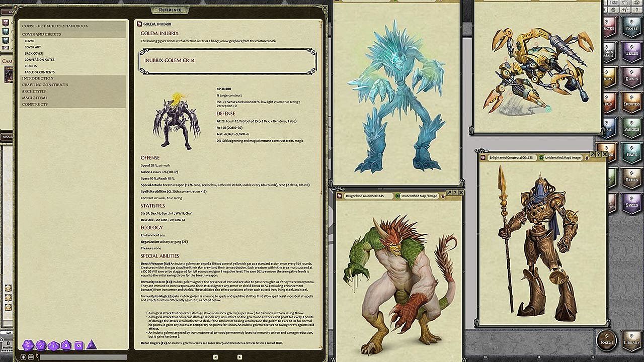Click the Enlightened Construct window link icon
This screenshot has width=644, height=362.
click(484, 157)
